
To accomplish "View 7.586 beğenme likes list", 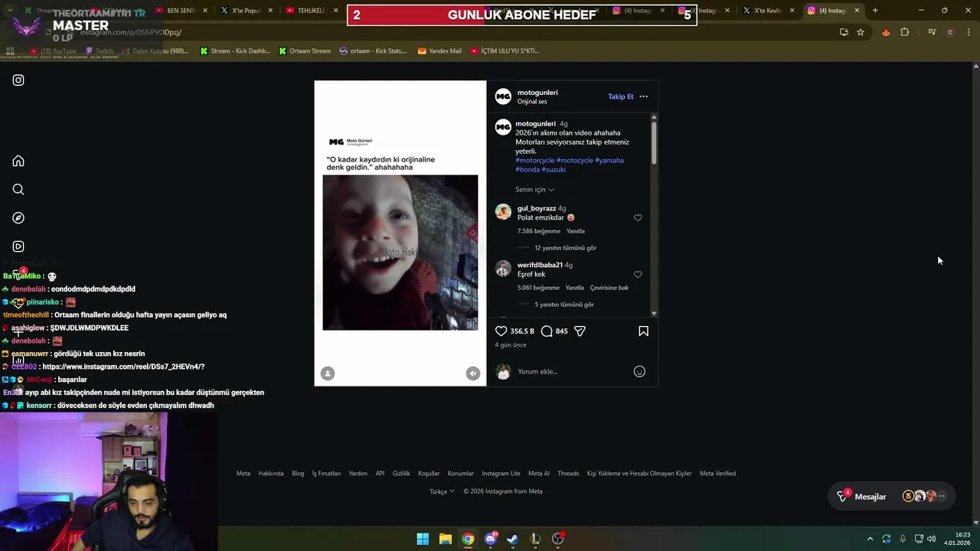I will (539, 231).
